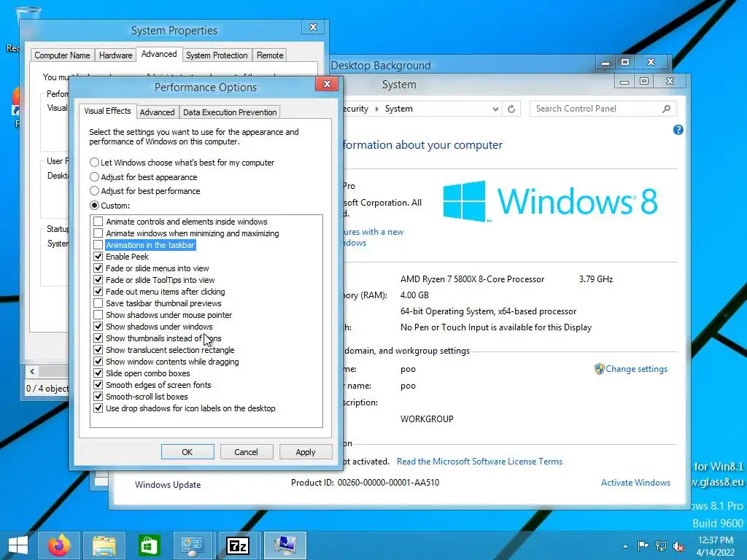The height and width of the screenshot is (560, 747).
Task: Close the System Properties dialog
Action: point(313,27)
